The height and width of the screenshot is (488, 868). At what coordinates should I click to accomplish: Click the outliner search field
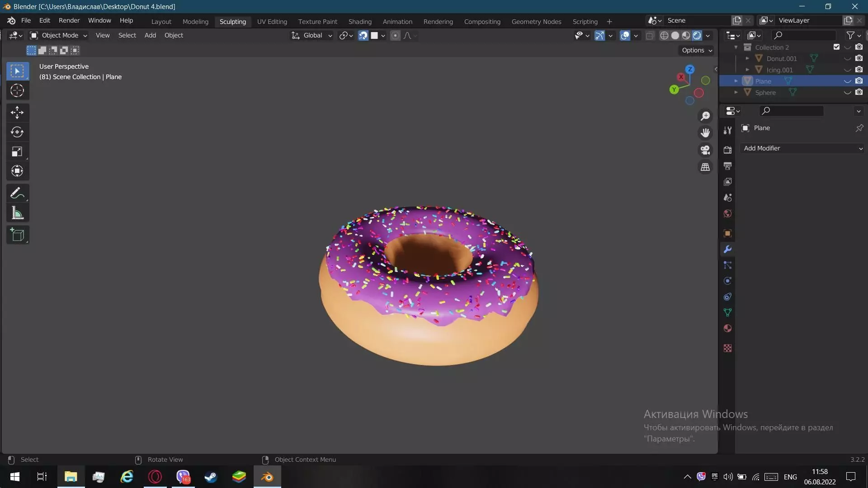pos(803,35)
